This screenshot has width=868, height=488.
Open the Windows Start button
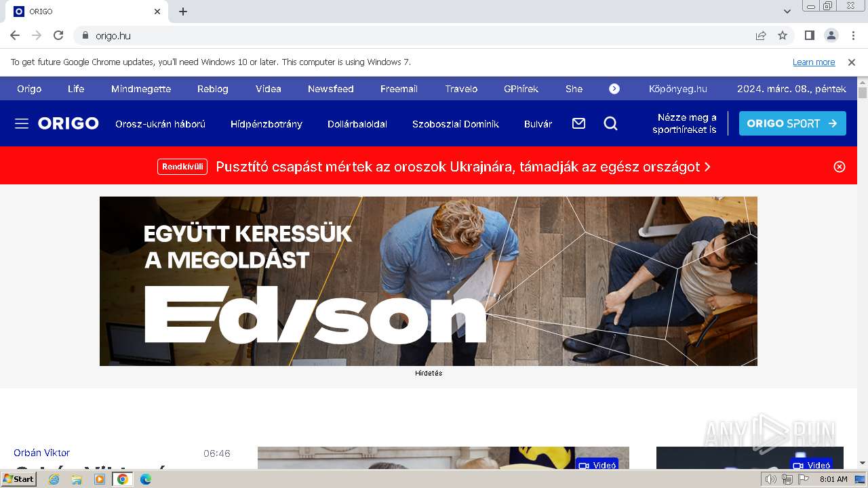19,479
